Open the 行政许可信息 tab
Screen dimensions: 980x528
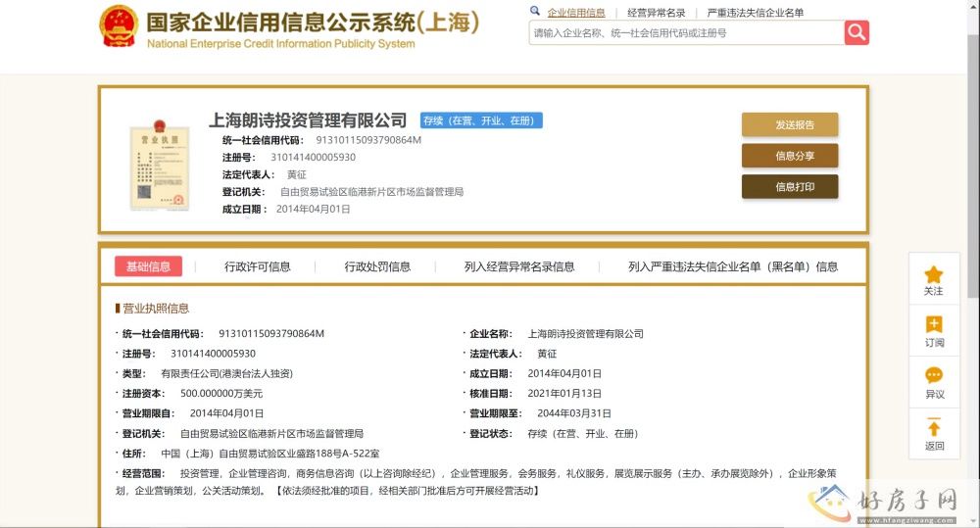click(258, 266)
